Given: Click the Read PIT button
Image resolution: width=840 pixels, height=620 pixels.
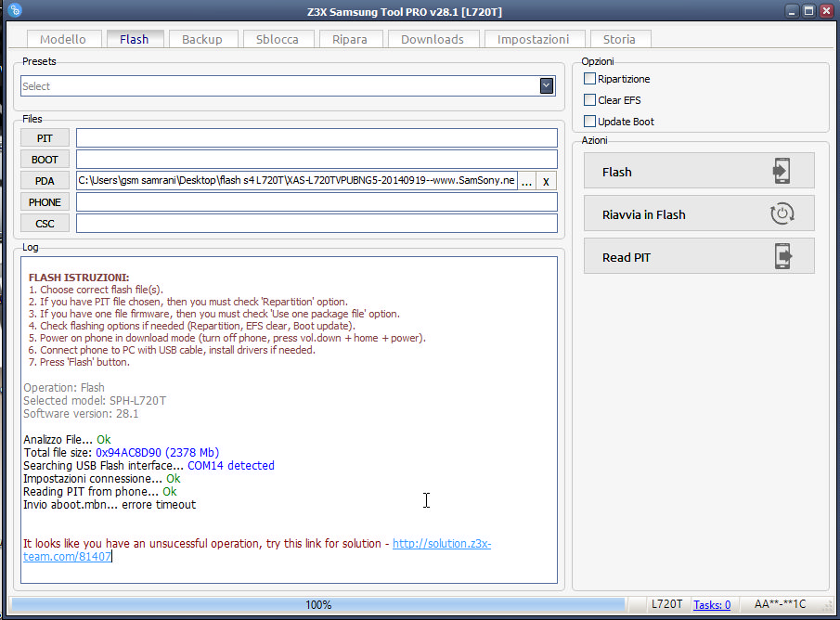Looking at the screenshot, I should (x=699, y=257).
